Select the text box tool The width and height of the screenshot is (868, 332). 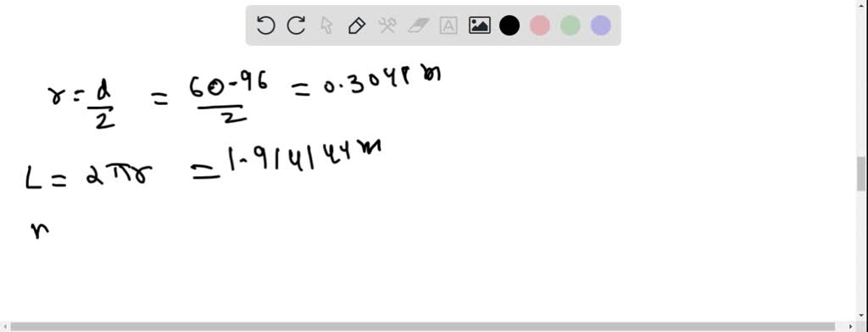448,25
